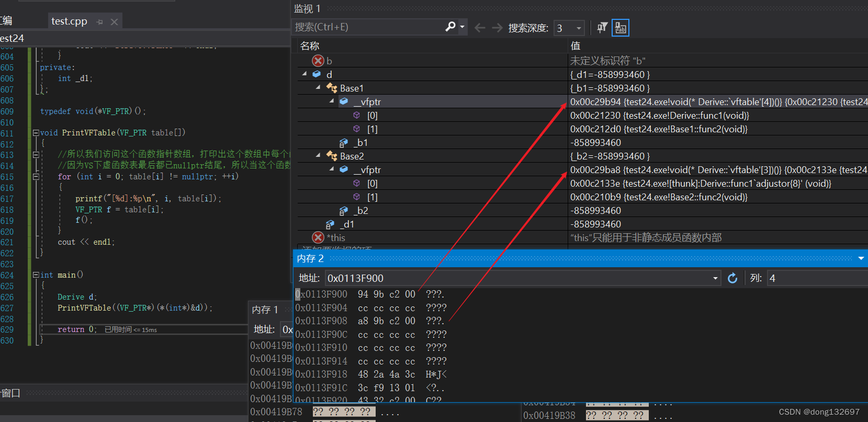Close the test.cpp tab

point(114,22)
